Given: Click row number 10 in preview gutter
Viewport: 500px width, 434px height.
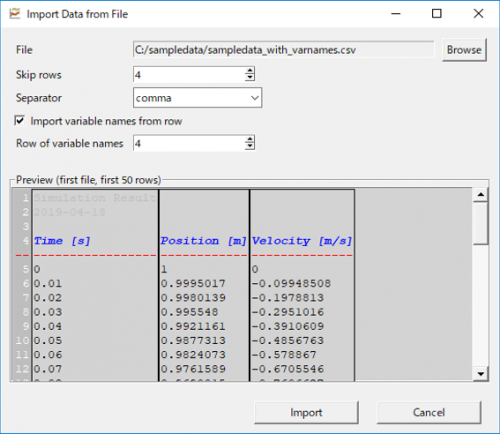Looking at the screenshot, I should (x=22, y=341).
